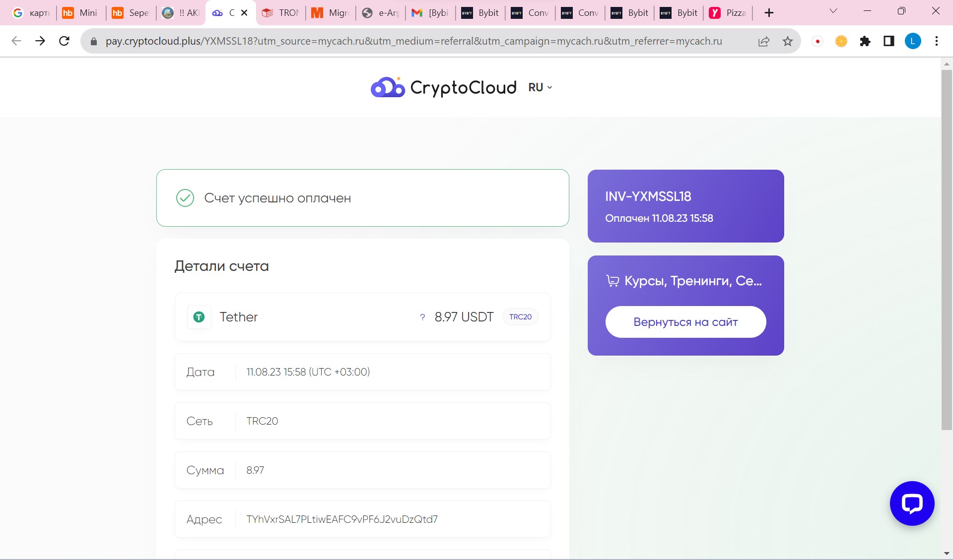953x560 pixels.
Task: Click the address bar URL
Action: pos(413,41)
